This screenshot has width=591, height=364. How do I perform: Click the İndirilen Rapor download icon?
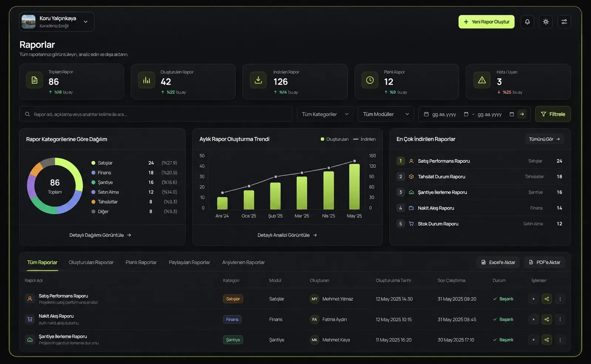(259, 80)
